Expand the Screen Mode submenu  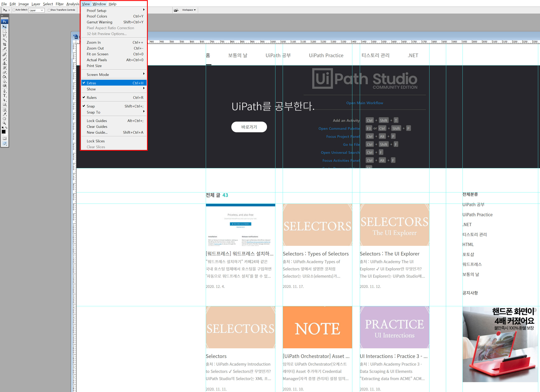pyautogui.click(x=114, y=74)
